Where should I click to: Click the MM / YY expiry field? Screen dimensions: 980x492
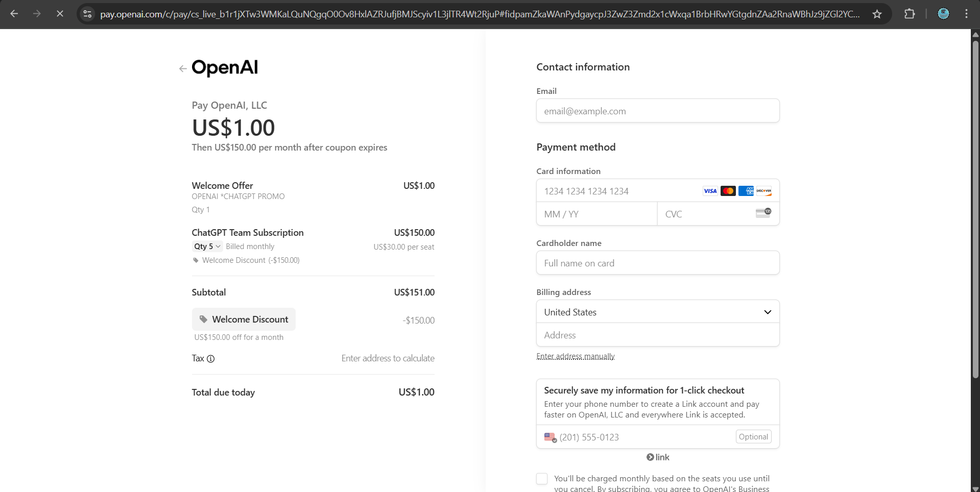596,214
